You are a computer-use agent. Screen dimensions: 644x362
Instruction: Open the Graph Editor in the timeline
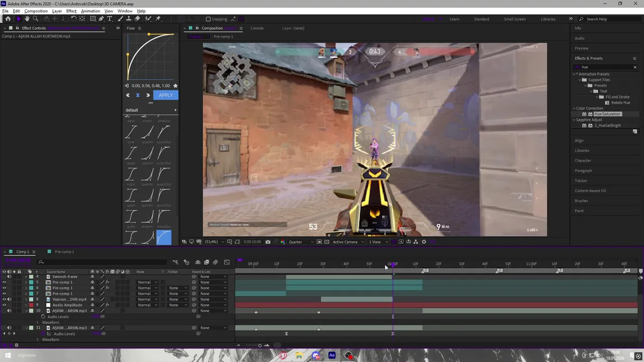click(227, 262)
